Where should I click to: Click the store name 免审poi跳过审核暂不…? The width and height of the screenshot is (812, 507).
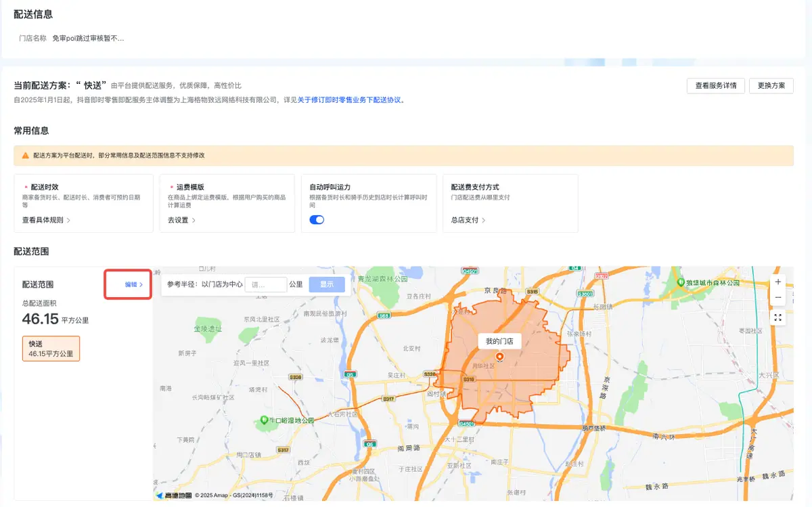pos(88,39)
